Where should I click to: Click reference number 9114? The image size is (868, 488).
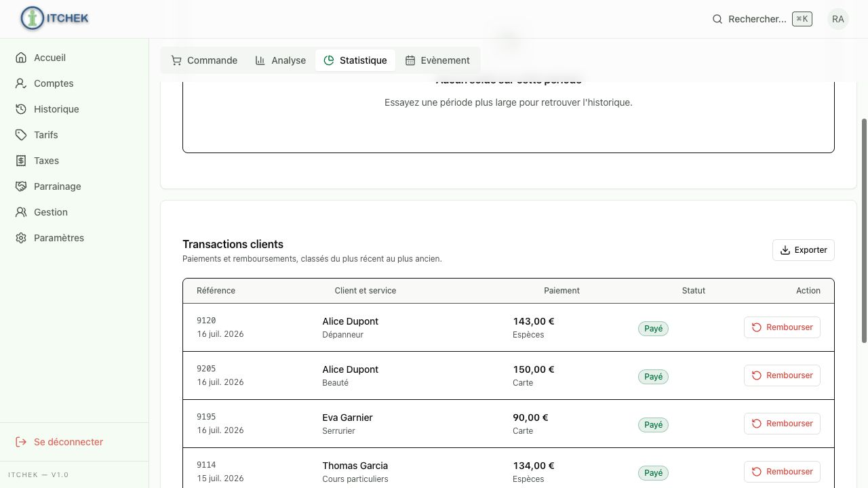click(206, 465)
